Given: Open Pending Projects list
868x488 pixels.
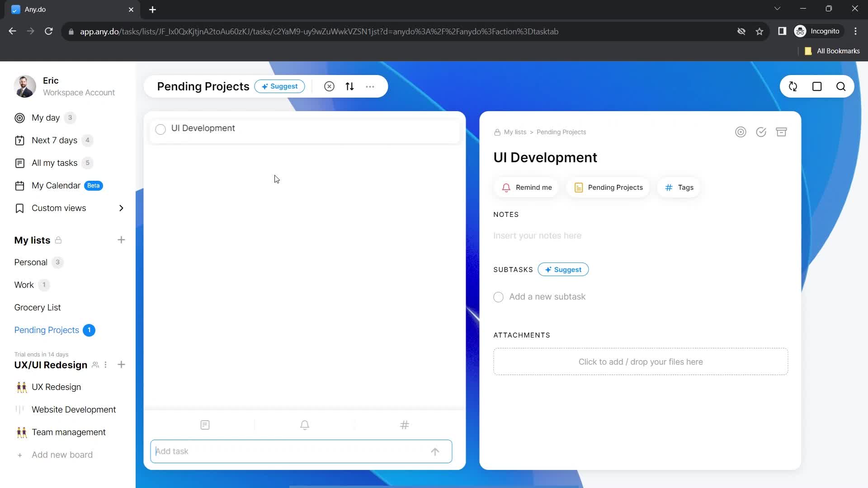Looking at the screenshot, I should click(47, 330).
